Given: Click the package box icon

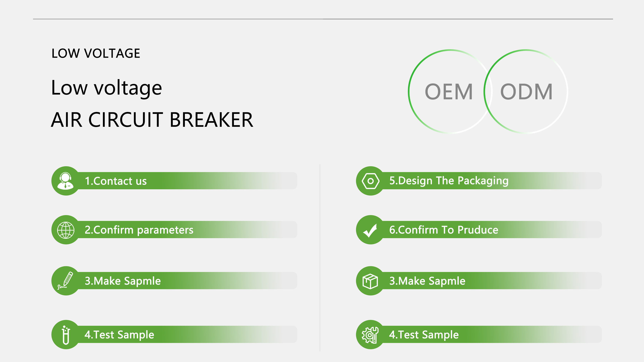Looking at the screenshot, I should (371, 281).
